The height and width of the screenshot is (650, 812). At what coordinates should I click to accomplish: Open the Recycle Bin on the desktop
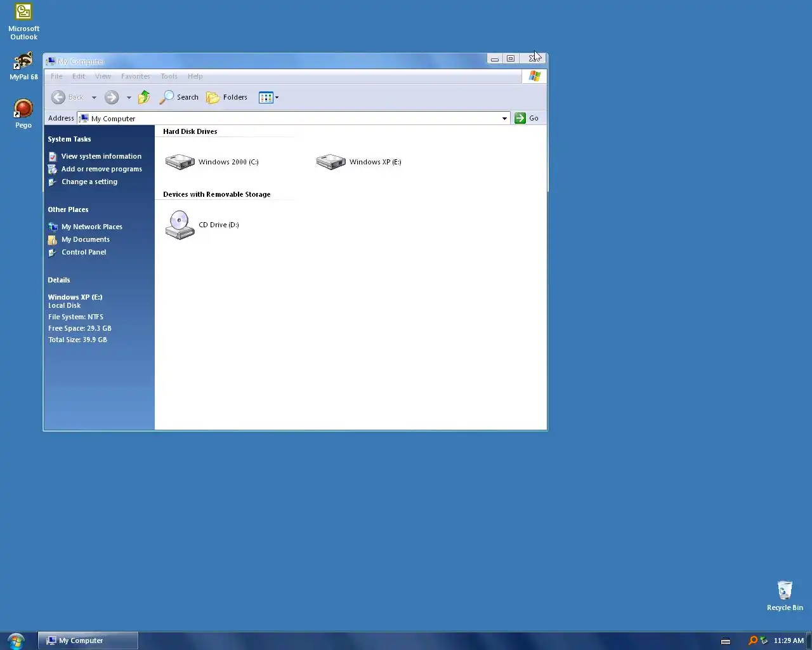pyautogui.click(x=785, y=595)
